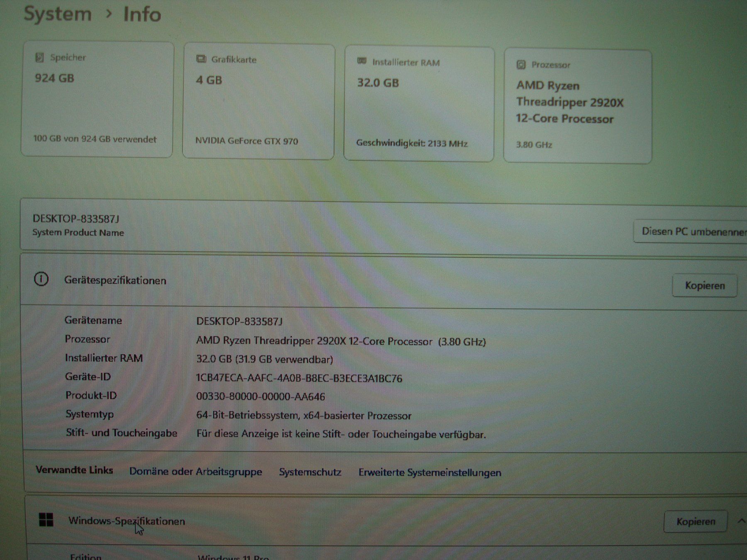Copy Windows specs with Kopieren button
This screenshot has width=747, height=560.
pyautogui.click(x=696, y=521)
